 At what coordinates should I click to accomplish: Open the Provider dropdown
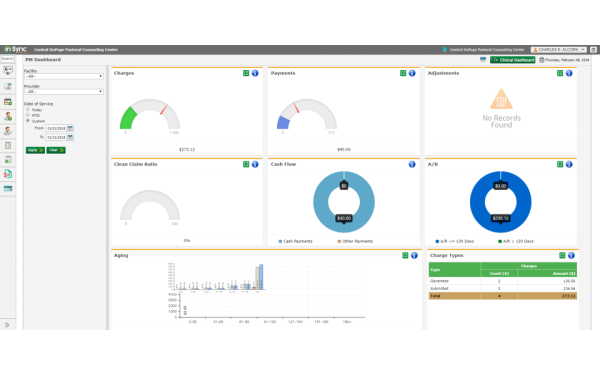[x=64, y=91]
